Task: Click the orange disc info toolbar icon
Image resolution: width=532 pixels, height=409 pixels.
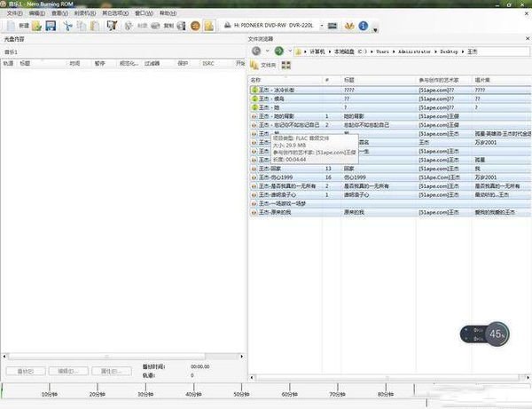Action: [x=196, y=27]
